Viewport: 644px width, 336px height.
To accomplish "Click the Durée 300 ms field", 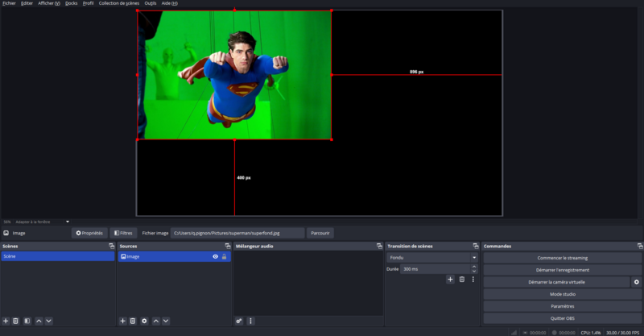I will [x=435, y=269].
